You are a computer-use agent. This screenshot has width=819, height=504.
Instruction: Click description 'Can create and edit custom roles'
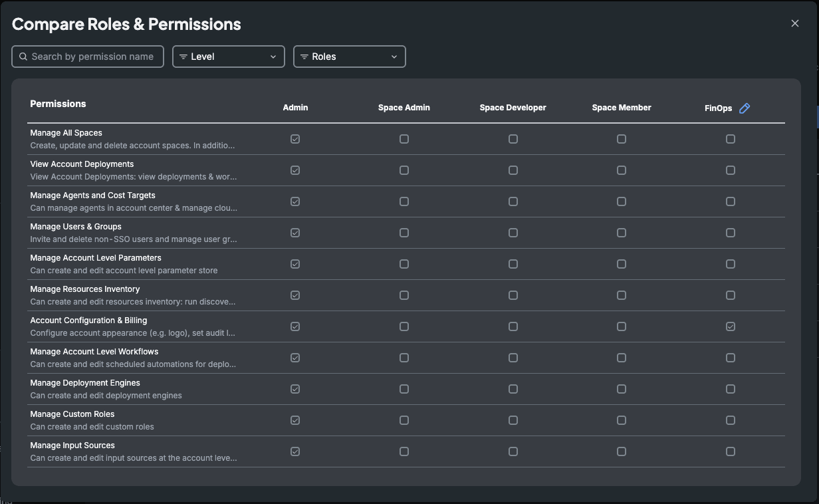pyautogui.click(x=92, y=427)
